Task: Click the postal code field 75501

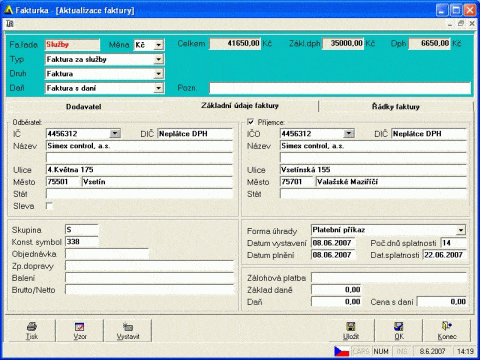Action: 63,182
